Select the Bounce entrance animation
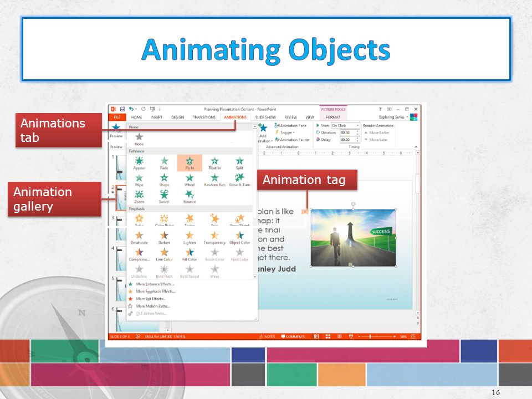 coord(190,197)
